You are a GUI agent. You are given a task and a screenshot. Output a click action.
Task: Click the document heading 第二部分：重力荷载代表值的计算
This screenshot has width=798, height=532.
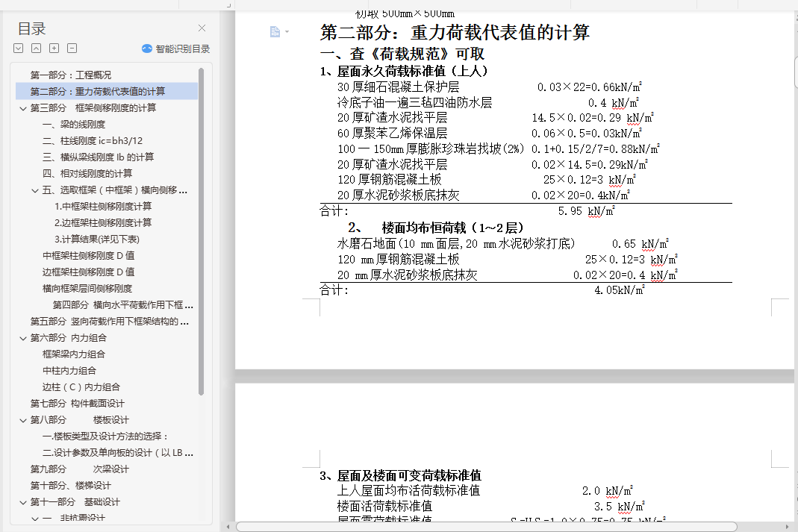point(455,33)
